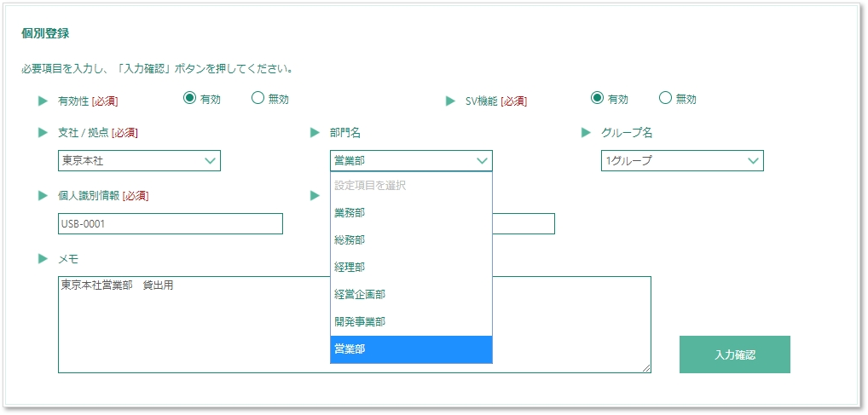
Task: Select 無効 radio for 有効性
Action: [x=258, y=99]
